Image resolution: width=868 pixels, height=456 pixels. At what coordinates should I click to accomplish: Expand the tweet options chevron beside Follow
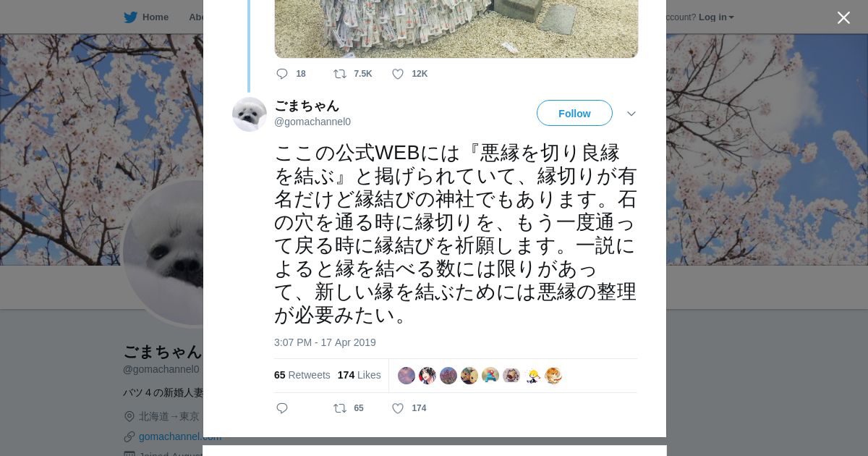pos(631,114)
